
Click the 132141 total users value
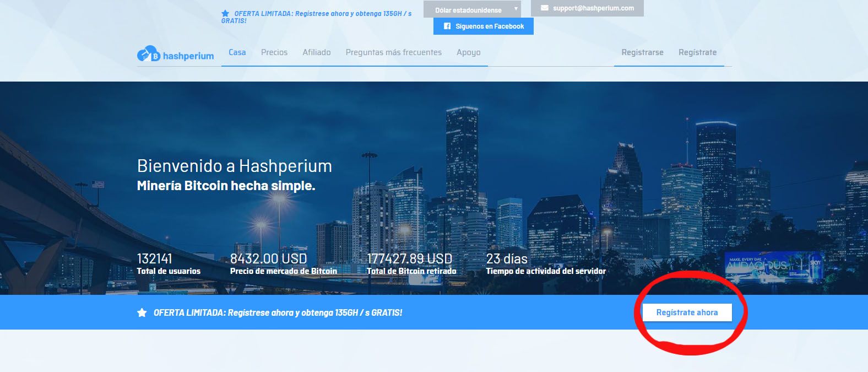[x=155, y=258]
